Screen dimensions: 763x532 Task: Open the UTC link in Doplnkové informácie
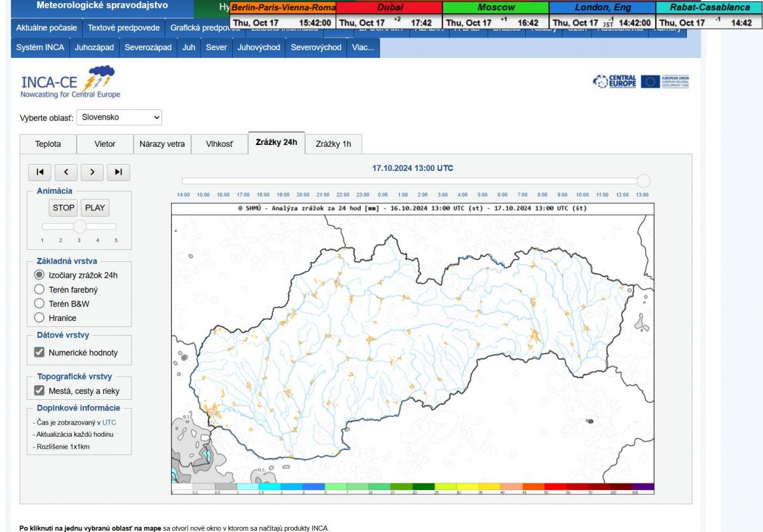pyautogui.click(x=109, y=422)
